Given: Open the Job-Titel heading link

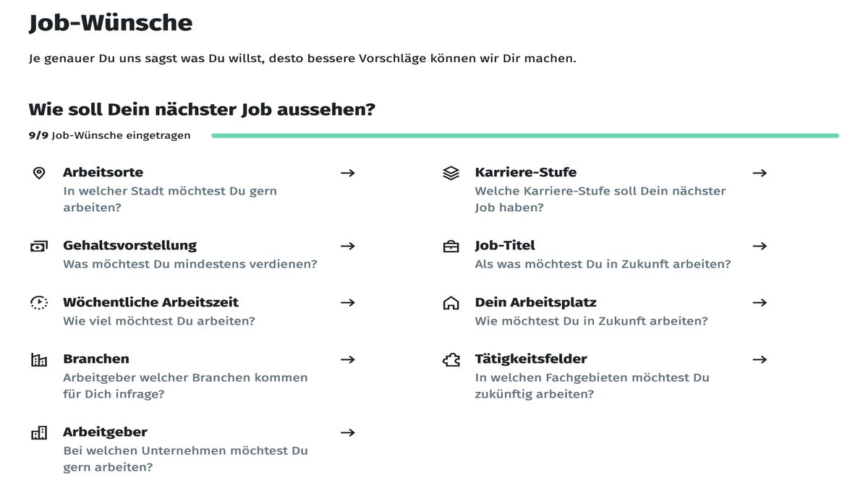Looking at the screenshot, I should [505, 246].
